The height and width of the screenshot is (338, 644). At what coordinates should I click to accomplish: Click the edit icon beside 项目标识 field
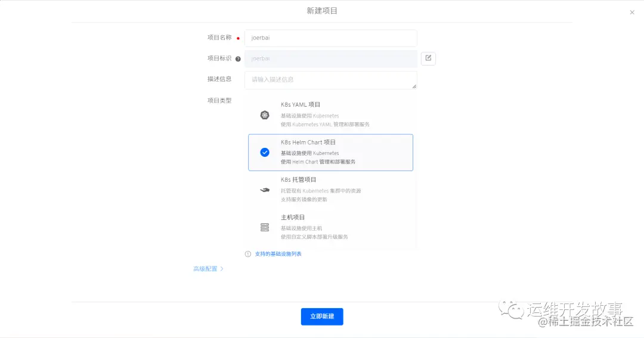point(428,58)
